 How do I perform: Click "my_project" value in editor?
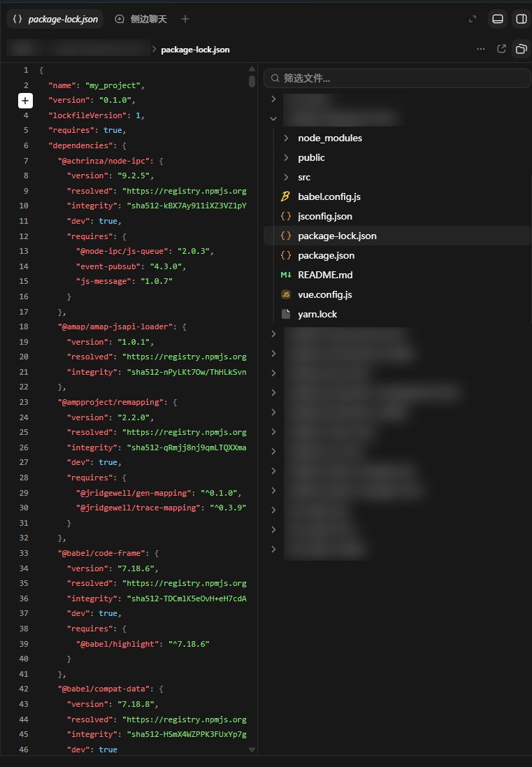tap(113, 85)
